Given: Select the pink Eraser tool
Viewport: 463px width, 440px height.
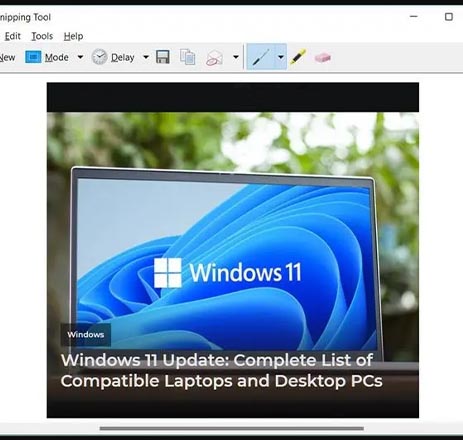Looking at the screenshot, I should pyautogui.click(x=322, y=58).
